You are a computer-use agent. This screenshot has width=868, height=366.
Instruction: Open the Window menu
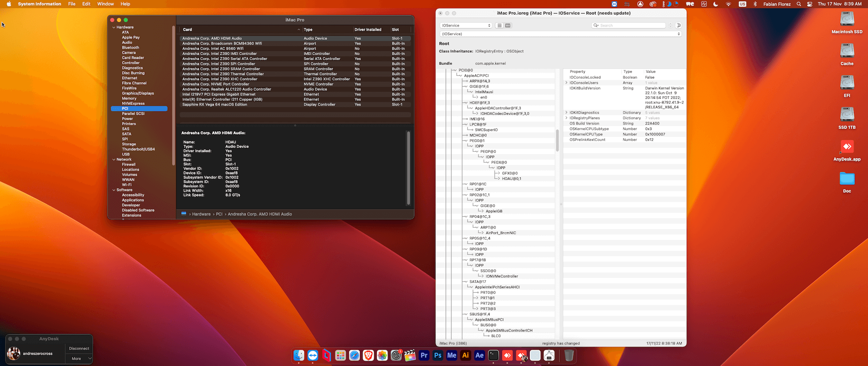105,4
